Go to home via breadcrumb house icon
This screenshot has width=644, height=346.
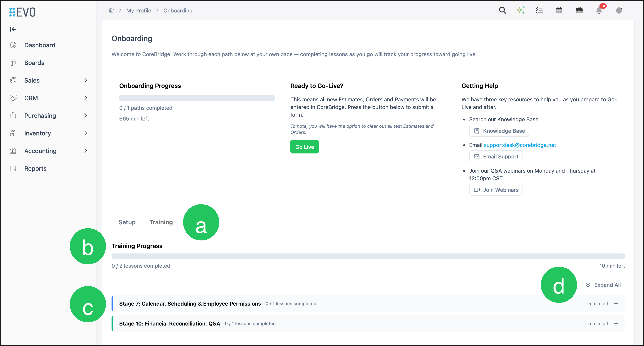(111, 10)
